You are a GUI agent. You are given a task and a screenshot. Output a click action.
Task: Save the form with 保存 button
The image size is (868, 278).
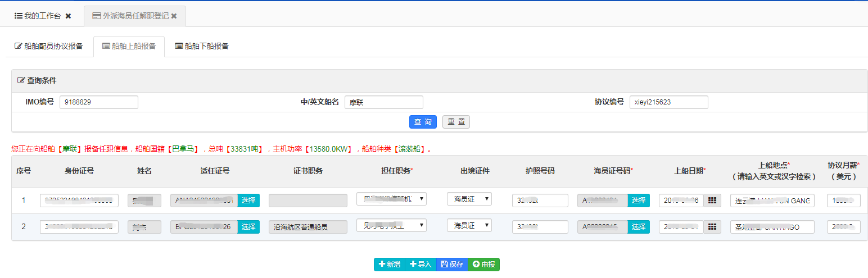pyautogui.click(x=452, y=264)
